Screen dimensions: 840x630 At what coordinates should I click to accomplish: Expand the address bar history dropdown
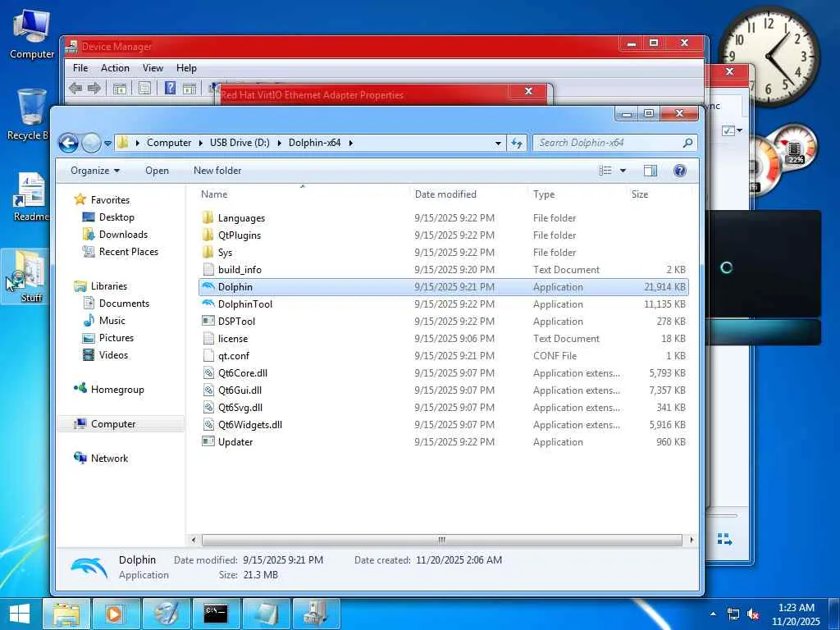(x=498, y=143)
